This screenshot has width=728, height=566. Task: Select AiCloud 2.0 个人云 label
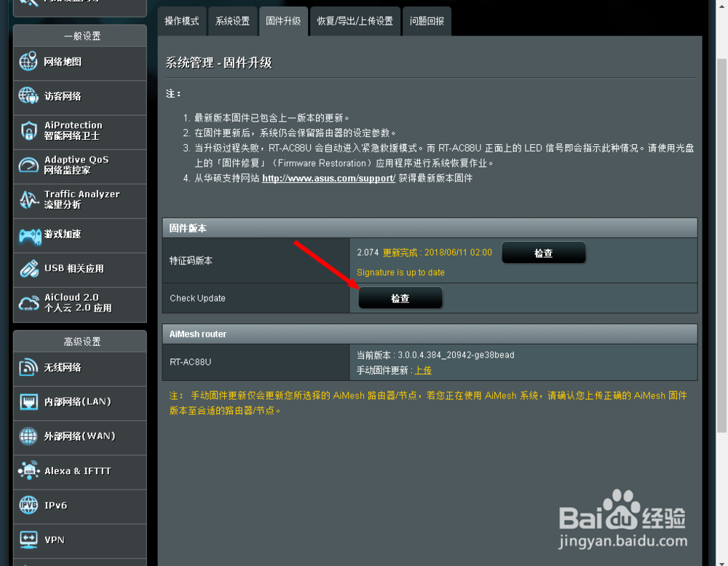(78, 302)
